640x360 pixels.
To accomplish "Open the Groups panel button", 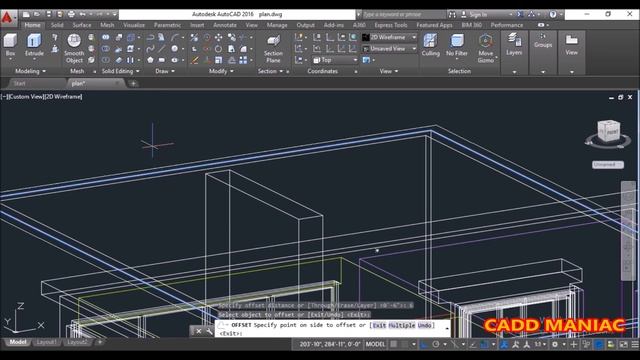I will [x=543, y=41].
